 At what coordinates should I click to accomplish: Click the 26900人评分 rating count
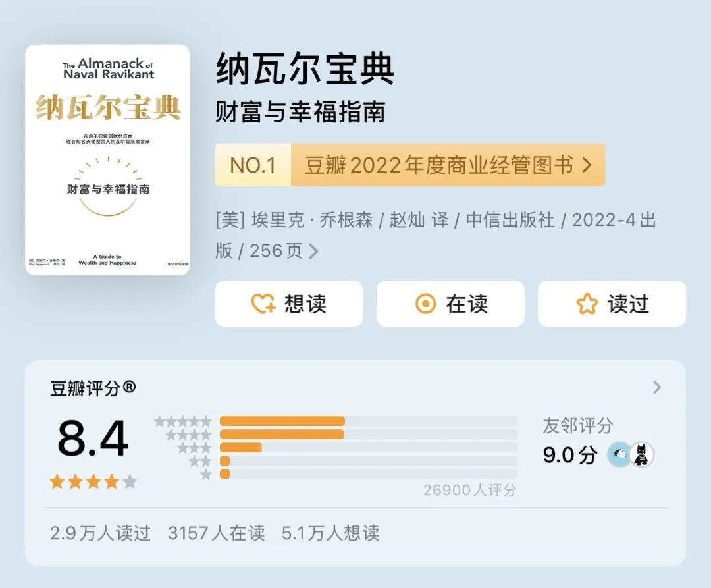pos(469,490)
